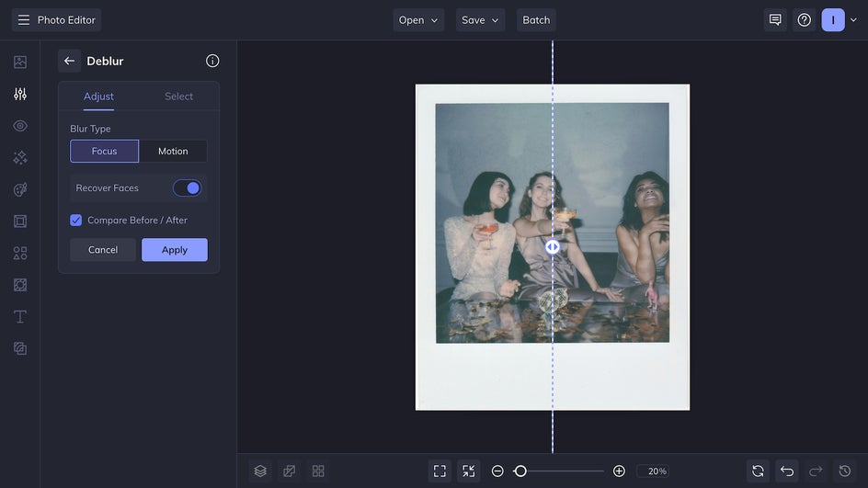Open the Touch Up eye icon
Screen dimensions: 868x488
20,126
